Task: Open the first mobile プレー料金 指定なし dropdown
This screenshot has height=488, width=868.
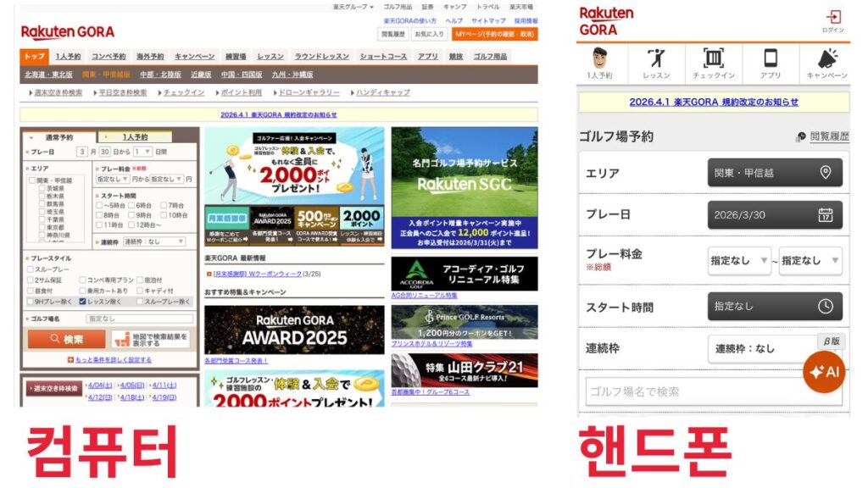Action: (739, 261)
